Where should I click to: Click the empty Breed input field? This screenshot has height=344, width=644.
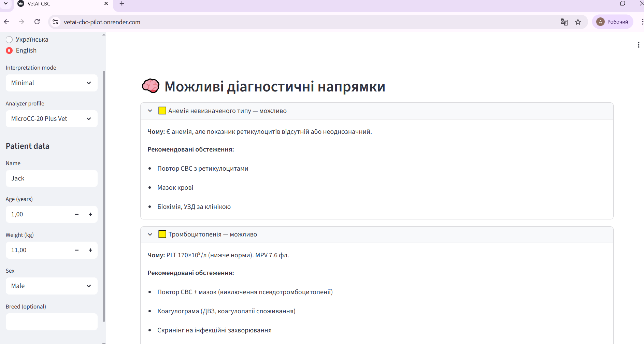click(x=52, y=322)
